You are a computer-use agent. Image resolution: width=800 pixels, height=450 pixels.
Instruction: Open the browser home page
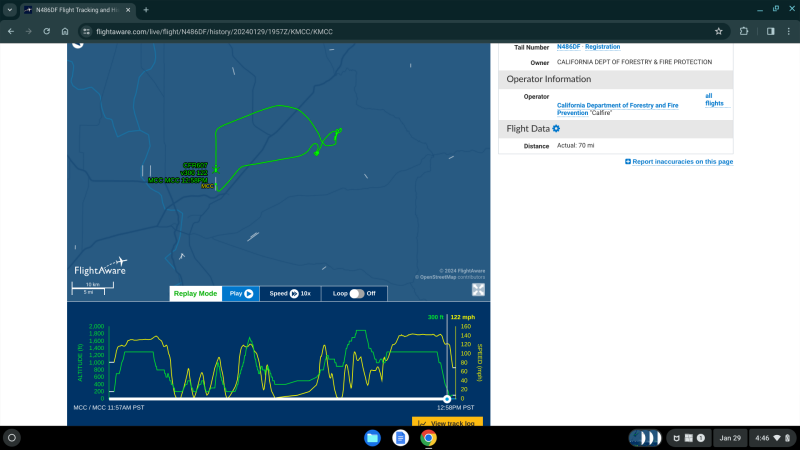tap(65, 32)
